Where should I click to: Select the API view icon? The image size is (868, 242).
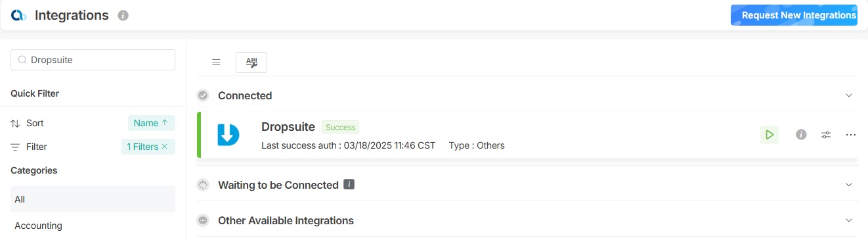[x=251, y=62]
